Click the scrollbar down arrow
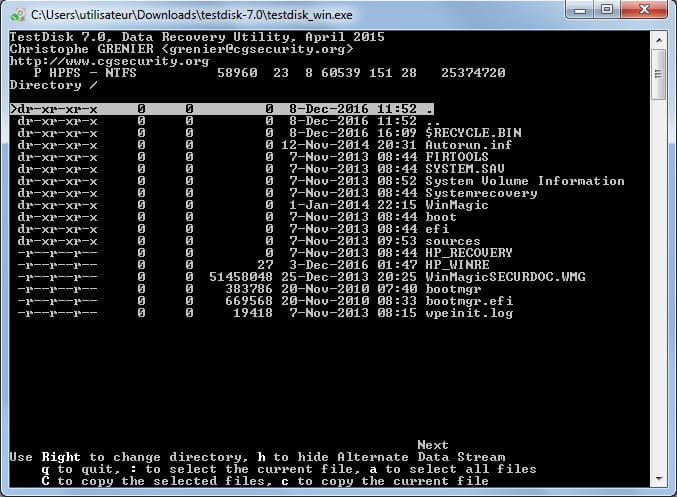The width and height of the screenshot is (677, 497). (x=658, y=478)
